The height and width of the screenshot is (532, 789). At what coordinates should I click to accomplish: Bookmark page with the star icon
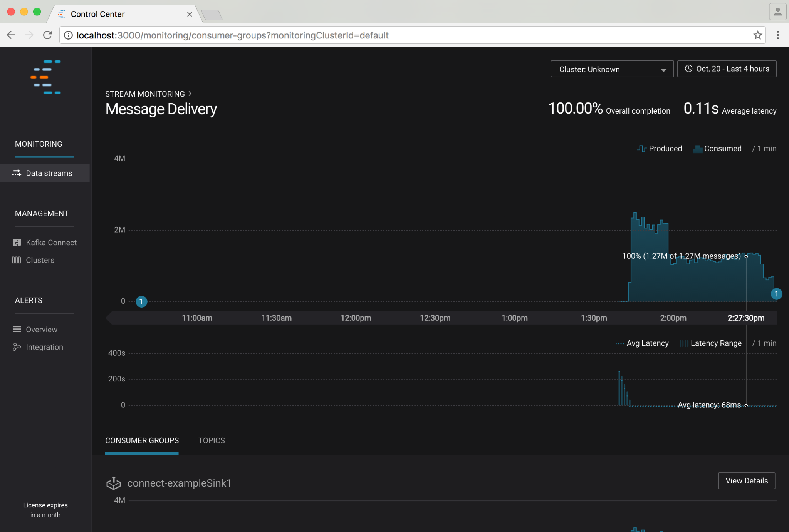[757, 35]
